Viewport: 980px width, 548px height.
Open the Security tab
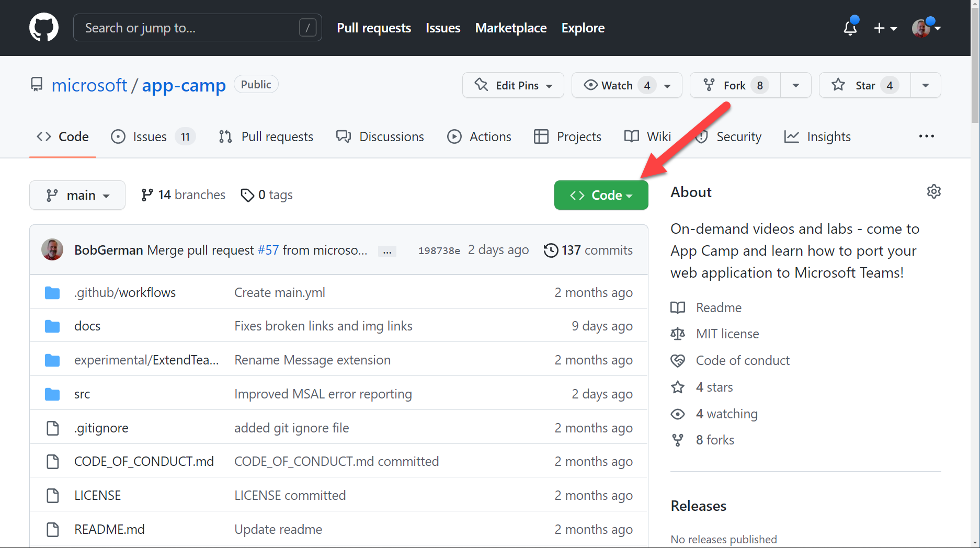728,136
